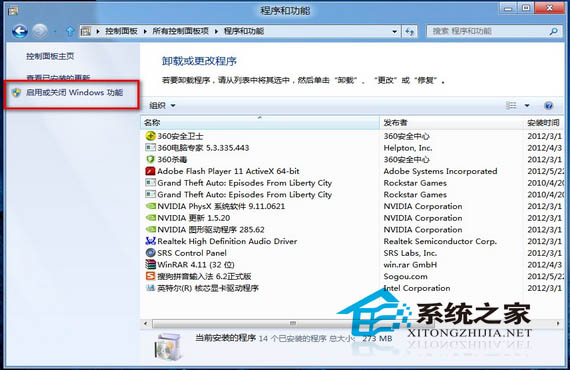Image resolution: width=571 pixels, height=370 pixels.
Task: Select NVIDIA PhysX 系统软件 9.11.0621
Action: point(221,206)
